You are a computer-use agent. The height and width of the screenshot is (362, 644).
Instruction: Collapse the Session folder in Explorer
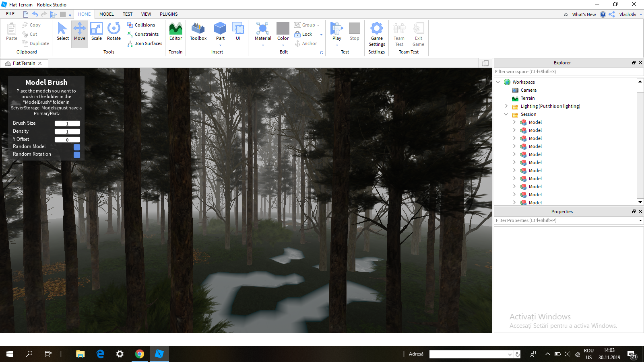pos(506,114)
